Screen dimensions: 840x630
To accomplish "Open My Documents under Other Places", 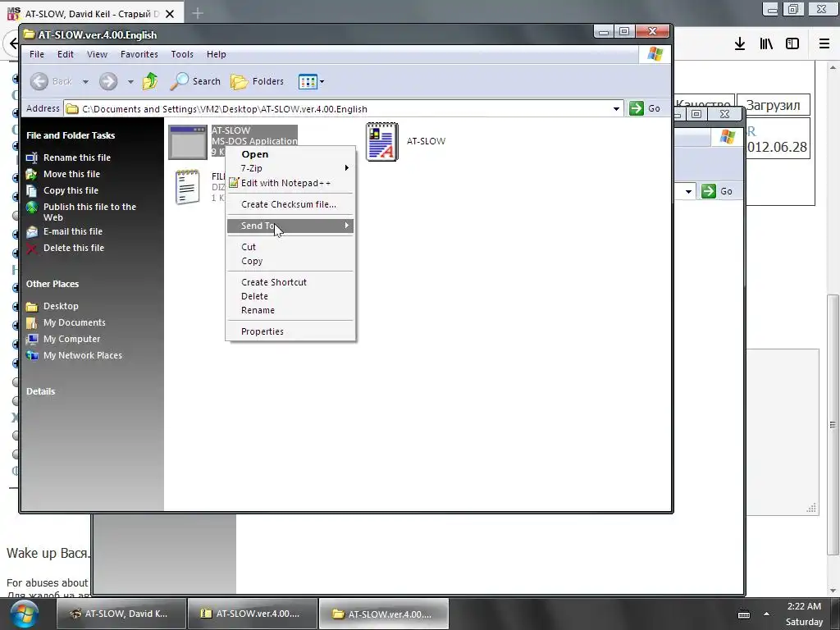I will tap(75, 322).
